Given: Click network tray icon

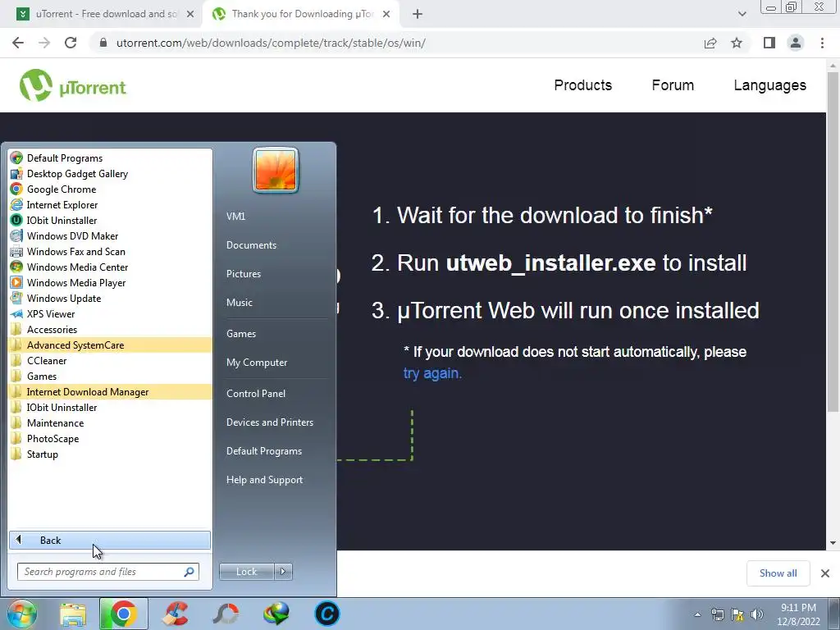Looking at the screenshot, I should (x=717, y=614).
